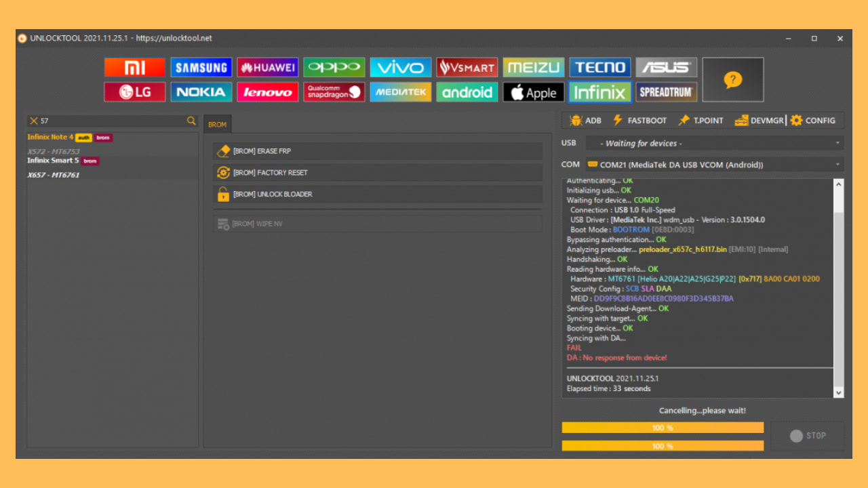Select the Xiaomi Mi brand logo
This screenshot has width=868, height=488.
[134, 67]
